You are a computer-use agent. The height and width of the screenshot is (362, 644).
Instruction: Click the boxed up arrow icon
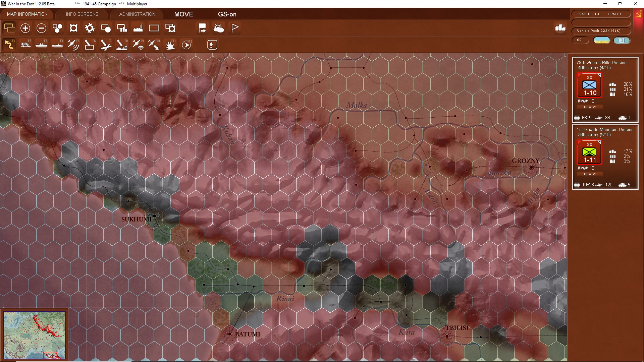212,45
